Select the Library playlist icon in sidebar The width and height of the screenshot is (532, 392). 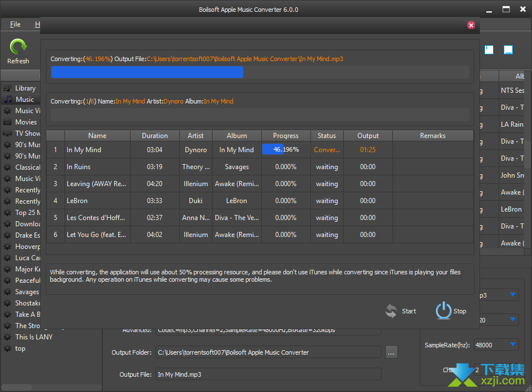point(7,88)
